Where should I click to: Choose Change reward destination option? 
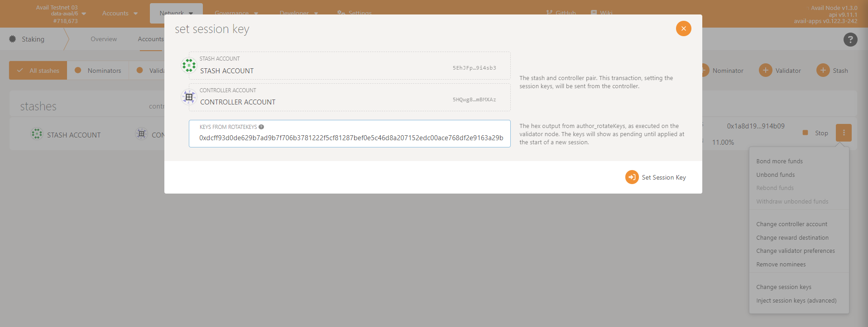click(x=792, y=238)
